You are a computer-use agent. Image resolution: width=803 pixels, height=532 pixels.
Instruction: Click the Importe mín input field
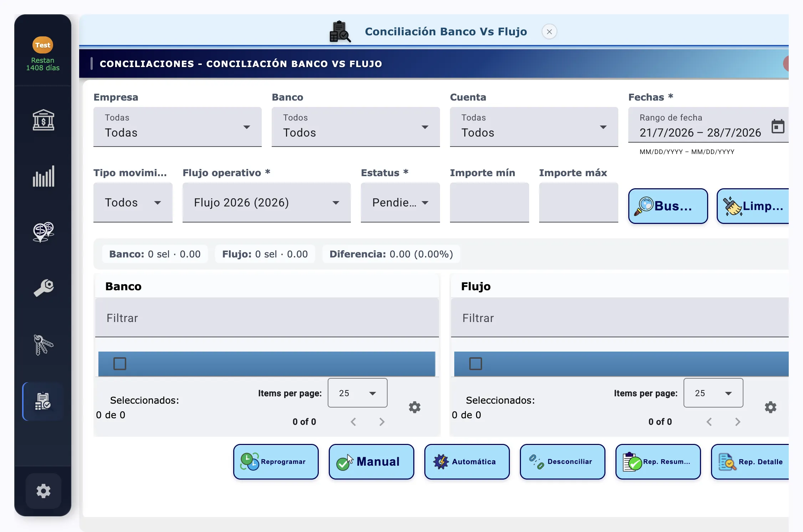pos(490,203)
